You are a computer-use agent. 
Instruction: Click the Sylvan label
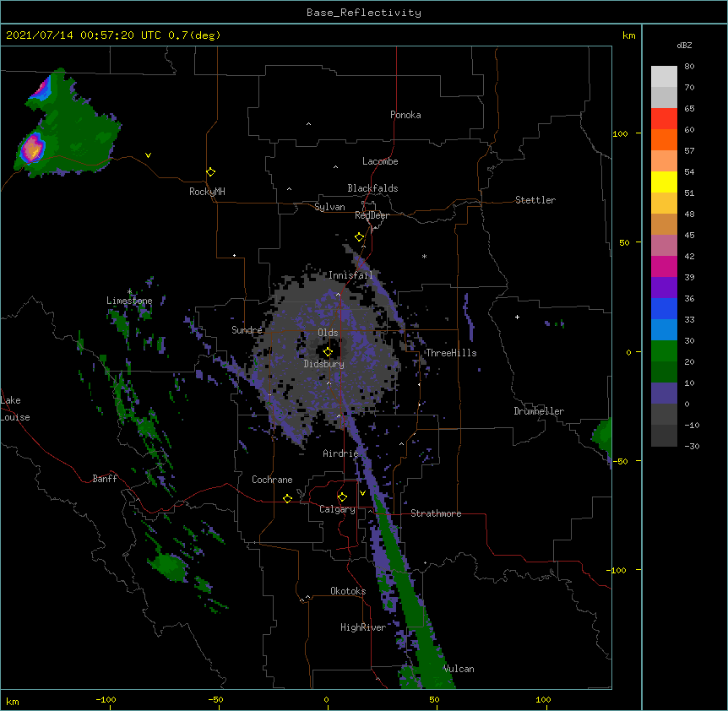(x=329, y=207)
